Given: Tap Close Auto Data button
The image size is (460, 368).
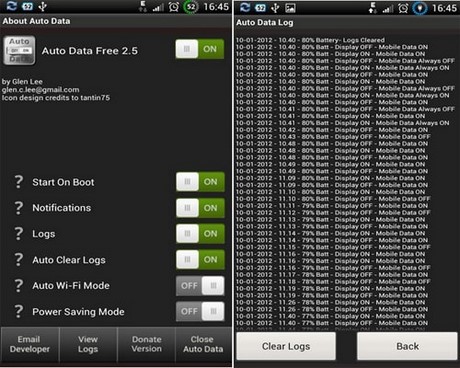Looking at the screenshot, I should (203, 344).
